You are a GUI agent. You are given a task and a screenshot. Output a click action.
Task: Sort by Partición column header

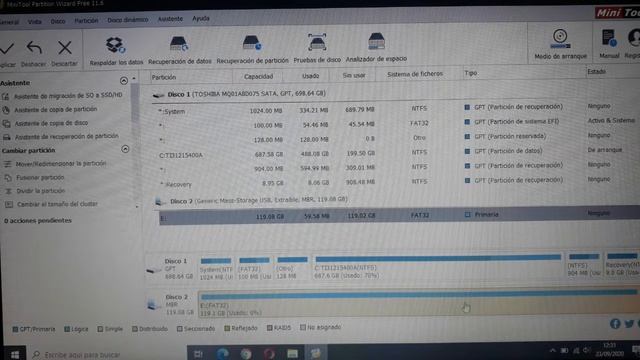click(x=164, y=77)
